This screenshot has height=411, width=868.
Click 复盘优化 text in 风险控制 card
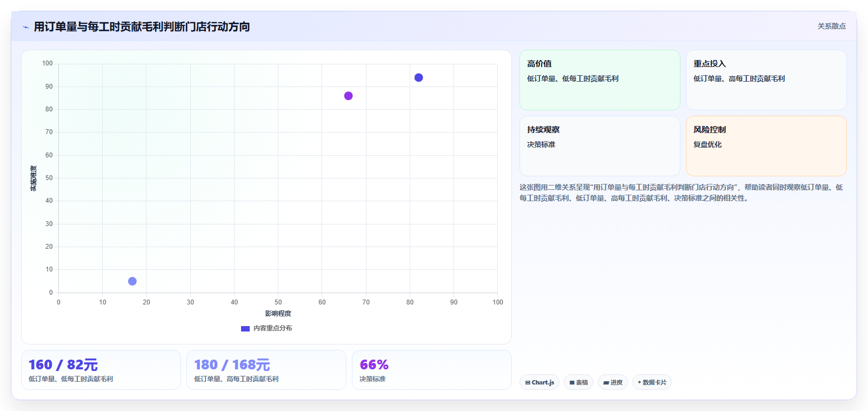click(707, 144)
